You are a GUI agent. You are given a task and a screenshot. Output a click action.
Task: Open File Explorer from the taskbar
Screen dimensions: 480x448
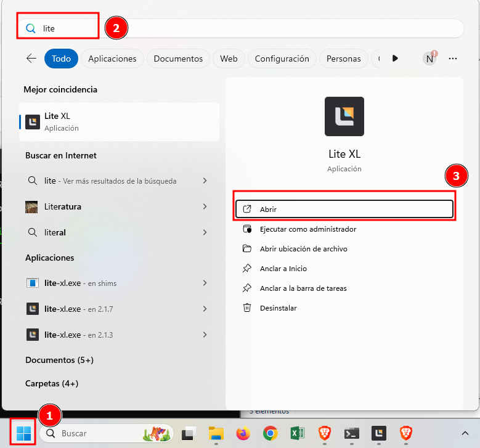[216, 433]
